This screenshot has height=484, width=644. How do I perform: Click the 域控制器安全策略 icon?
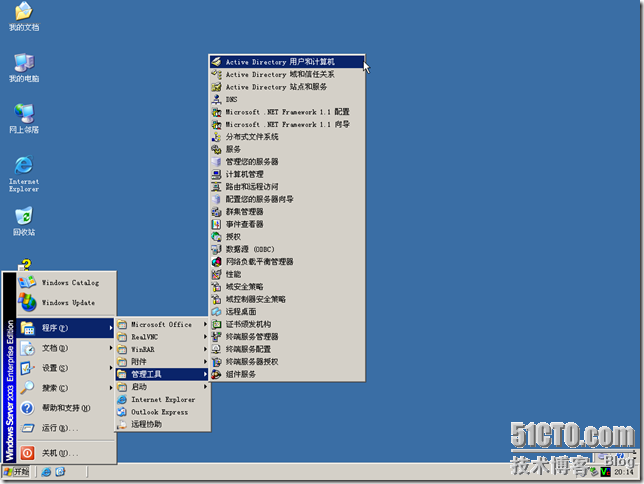(216, 299)
